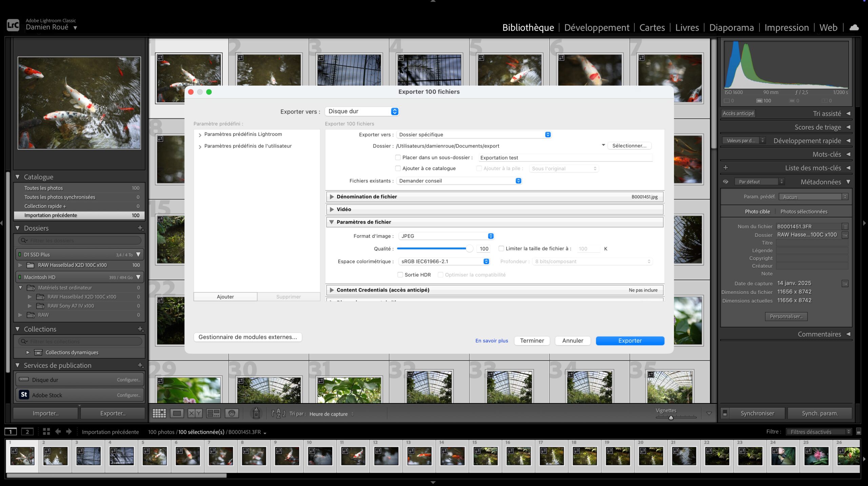Switch to grid view icon in toolbar
868x486 pixels.
coord(159,413)
